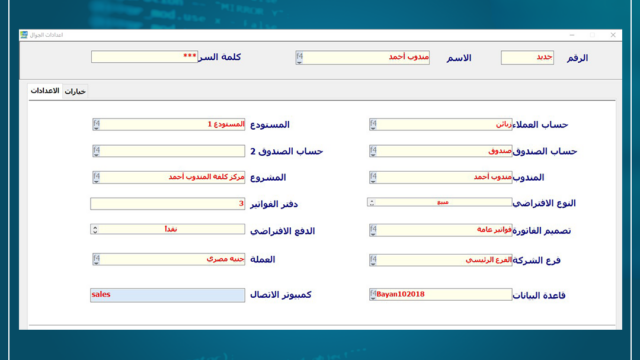Minimize the اعدادات الجوال window
This screenshot has width=640, height=360.
click(x=572, y=35)
